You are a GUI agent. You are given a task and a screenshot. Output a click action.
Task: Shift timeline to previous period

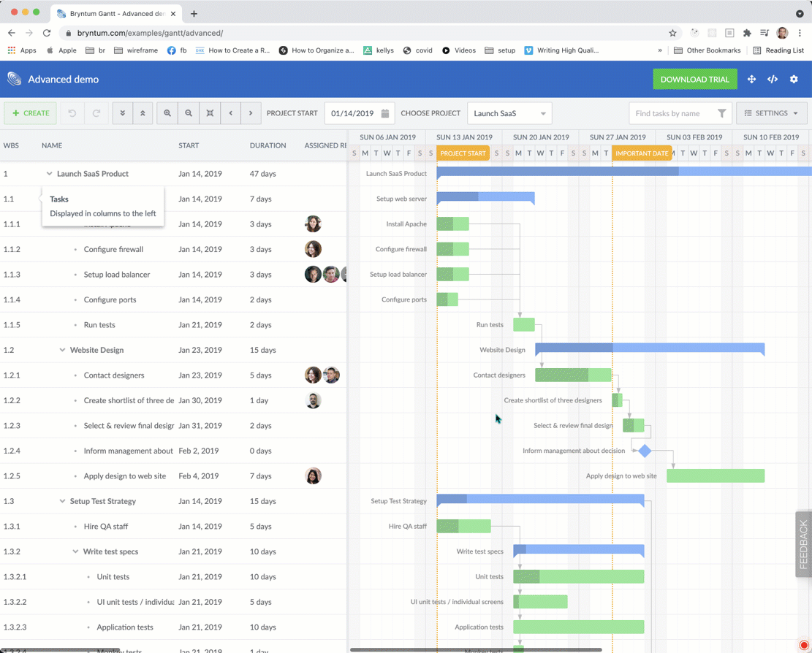pos(230,113)
